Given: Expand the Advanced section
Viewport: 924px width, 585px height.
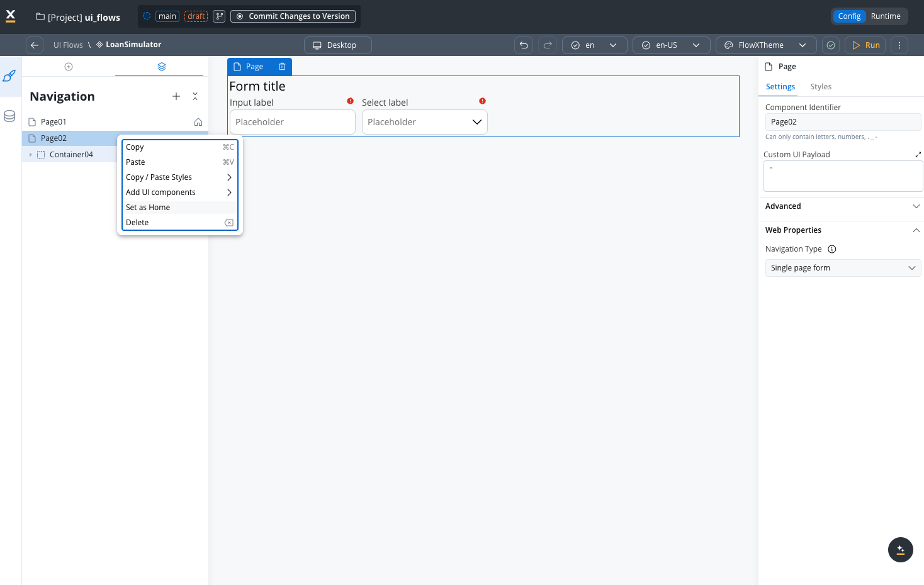Looking at the screenshot, I should [842, 206].
